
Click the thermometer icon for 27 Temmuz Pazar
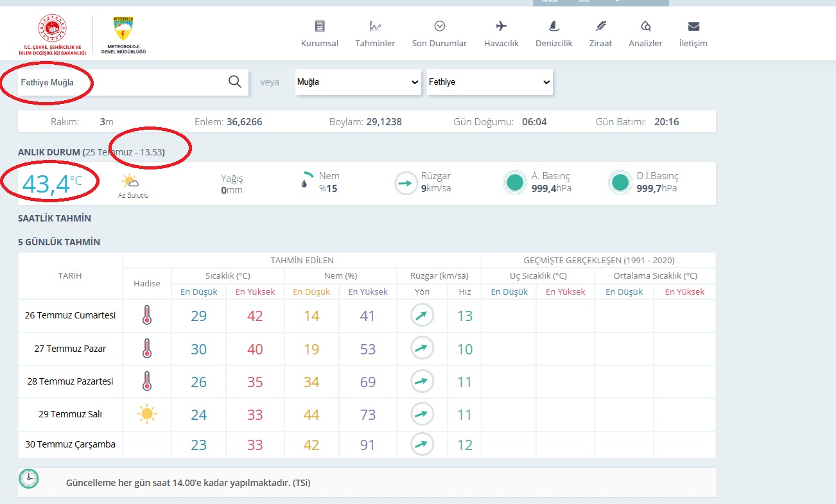point(147,349)
